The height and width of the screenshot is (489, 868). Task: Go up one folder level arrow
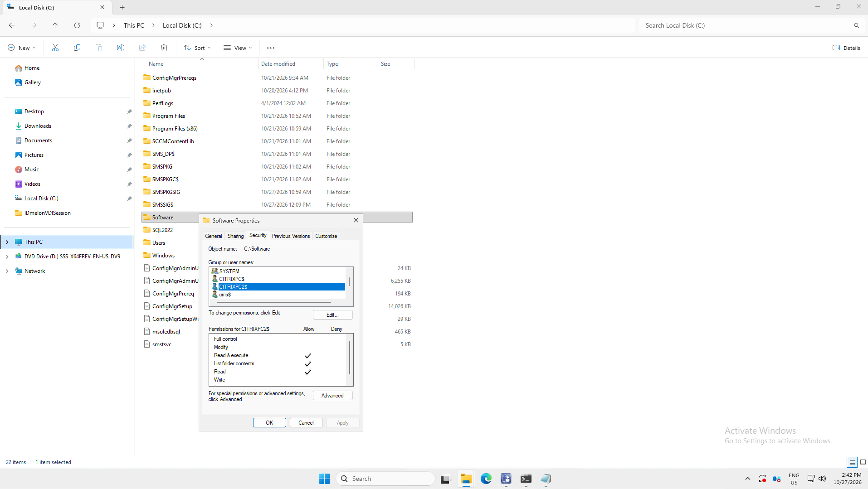[x=55, y=25]
